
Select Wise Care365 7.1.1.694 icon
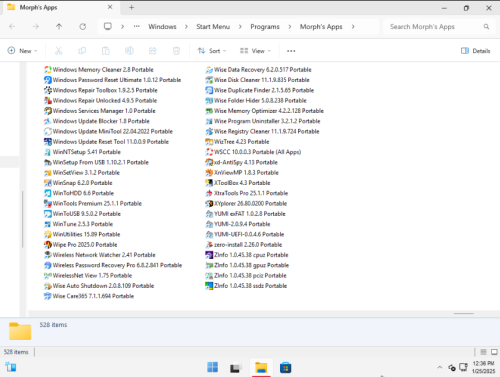[x=48, y=296]
